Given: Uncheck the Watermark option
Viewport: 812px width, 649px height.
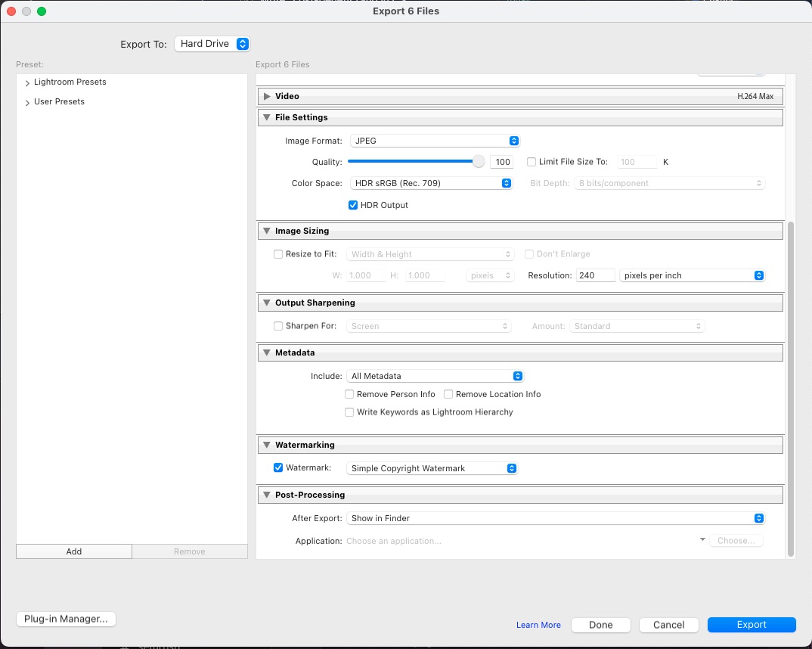Looking at the screenshot, I should point(278,467).
